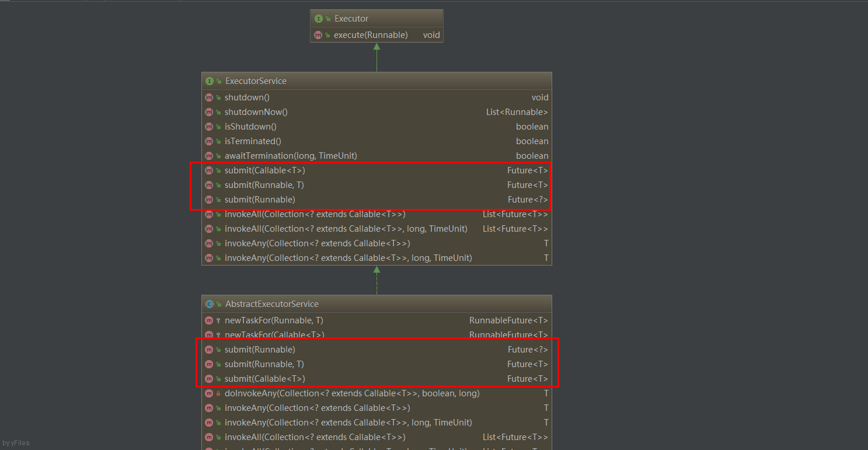
Task: Click method icon of AbstractExecutorService submit(Runnable)
Action: (x=209, y=350)
